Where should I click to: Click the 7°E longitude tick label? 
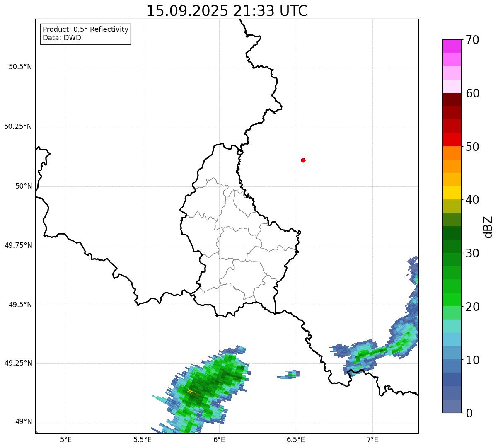372,440
